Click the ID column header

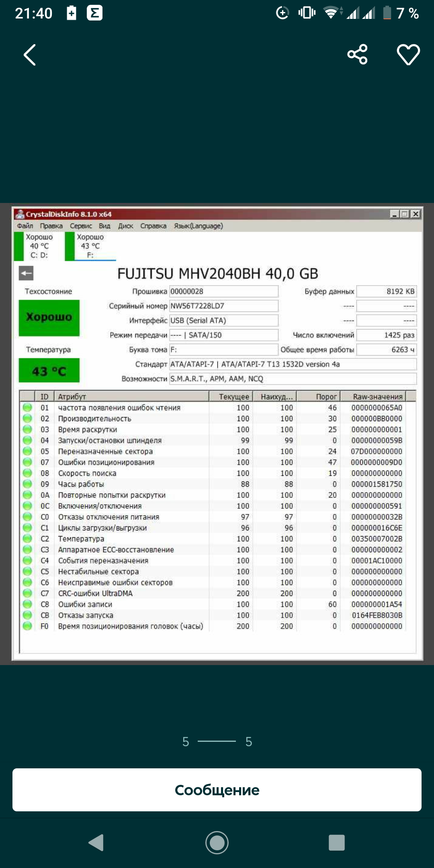44,397
